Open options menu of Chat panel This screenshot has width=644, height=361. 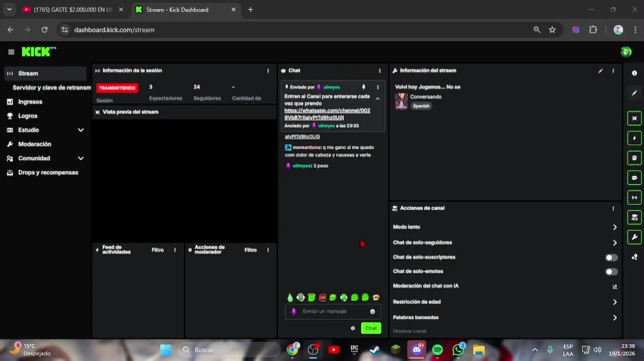pos(380,71)
